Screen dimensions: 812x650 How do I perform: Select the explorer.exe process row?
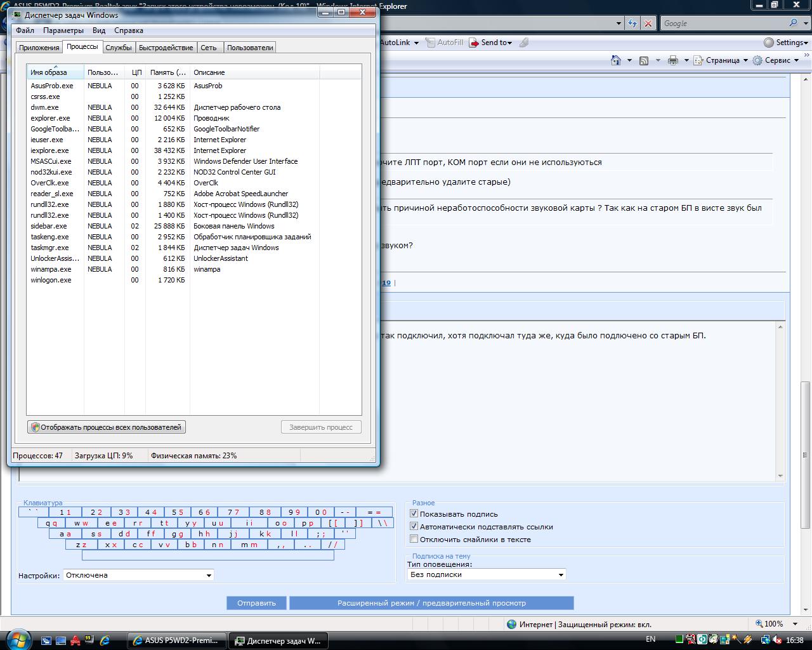pos(193,118)
